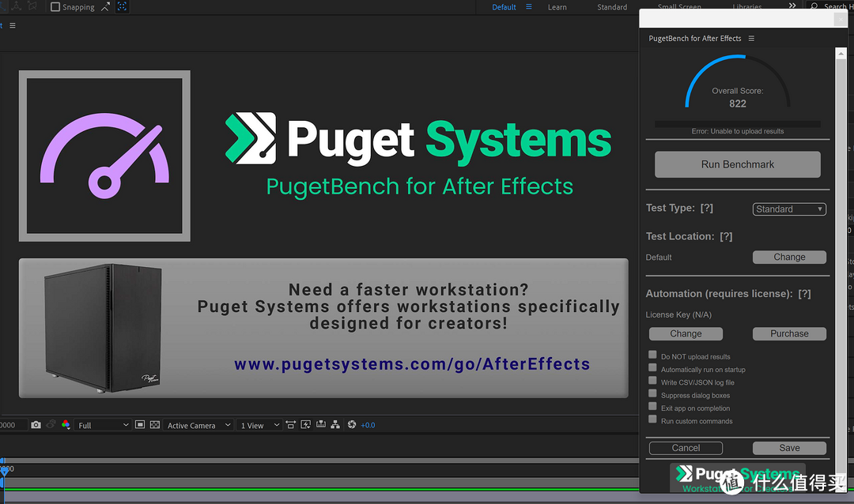Screen dimensions: 854x504
Task: Close the PugetBench floating window
Action: coord(841,18)
